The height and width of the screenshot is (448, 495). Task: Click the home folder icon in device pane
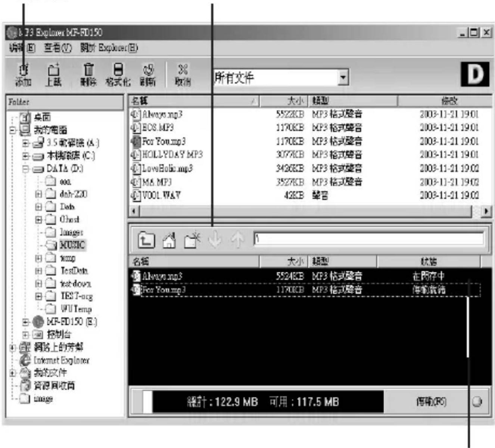point(169,240)
